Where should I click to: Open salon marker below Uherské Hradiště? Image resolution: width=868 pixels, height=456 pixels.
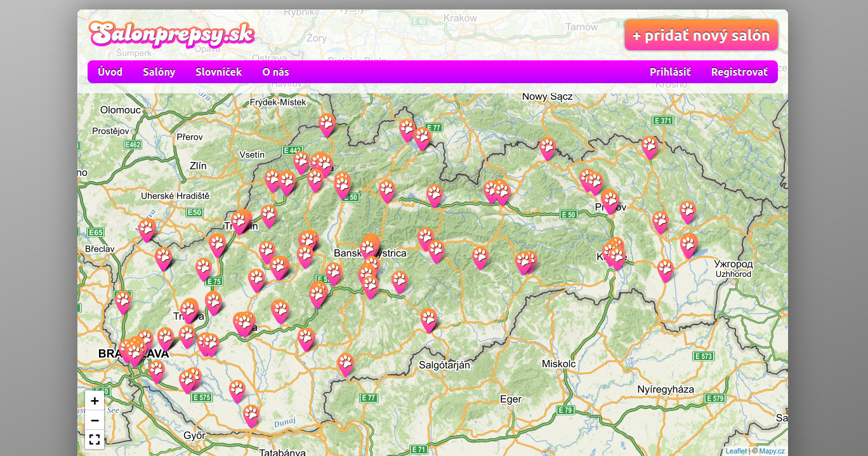point(147,230)
